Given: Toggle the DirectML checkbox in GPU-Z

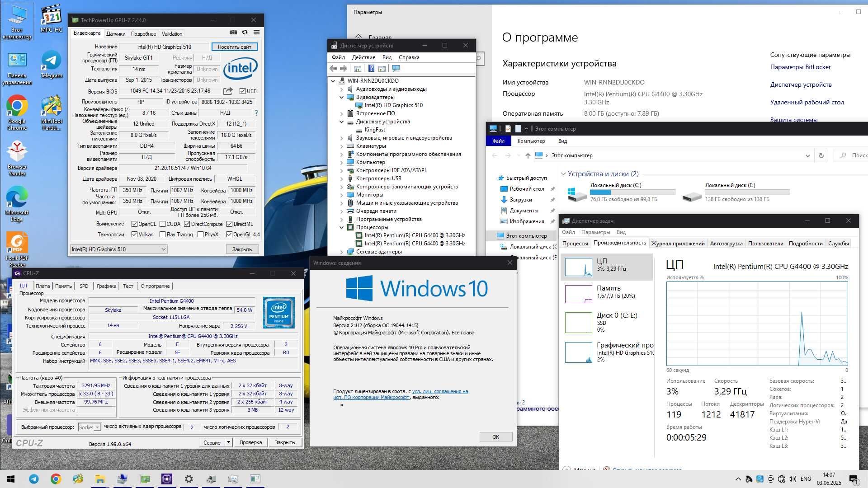Looking at the screenshot, I should tap(230, 224).
